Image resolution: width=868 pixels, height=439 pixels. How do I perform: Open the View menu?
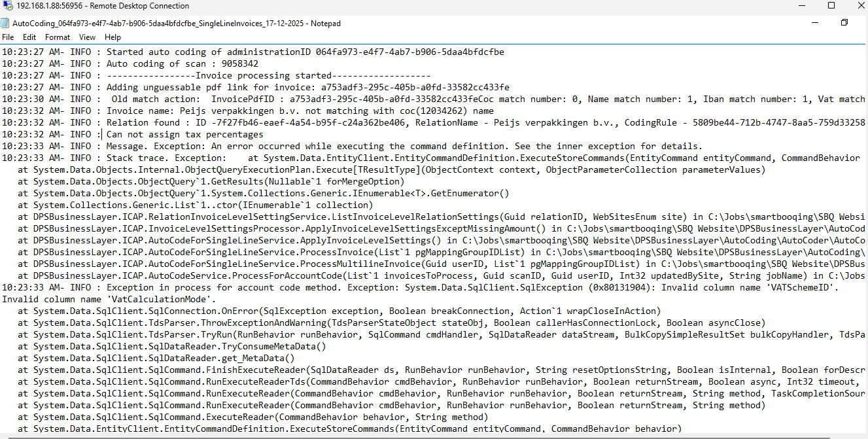[87, 37]
